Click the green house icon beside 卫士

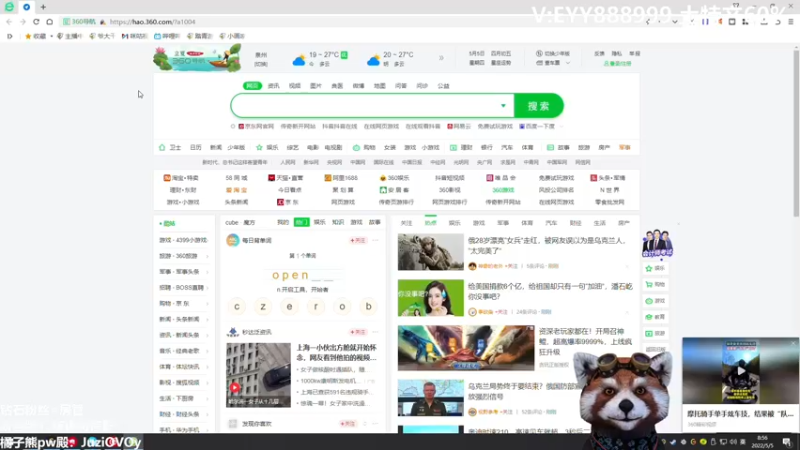pos(162,147)
